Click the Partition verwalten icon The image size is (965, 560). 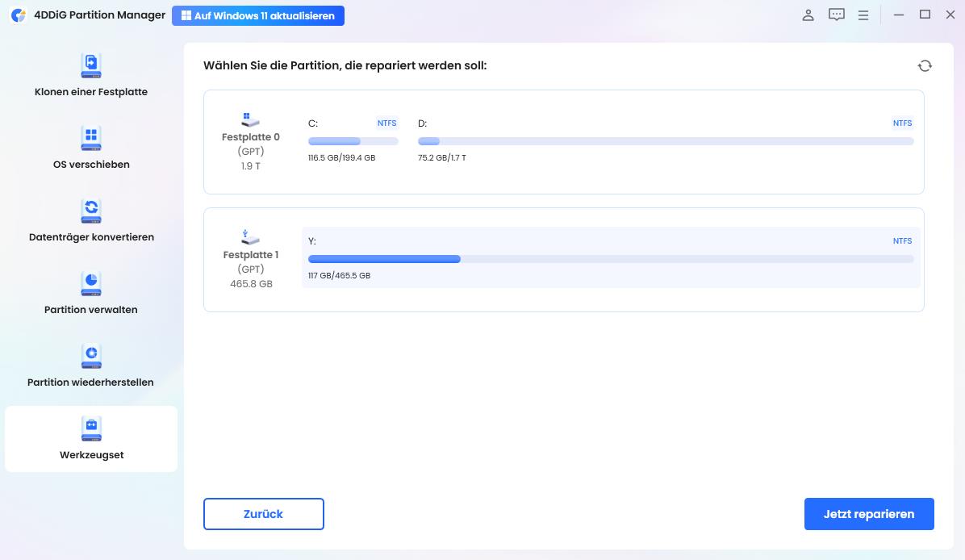[91, 283]
